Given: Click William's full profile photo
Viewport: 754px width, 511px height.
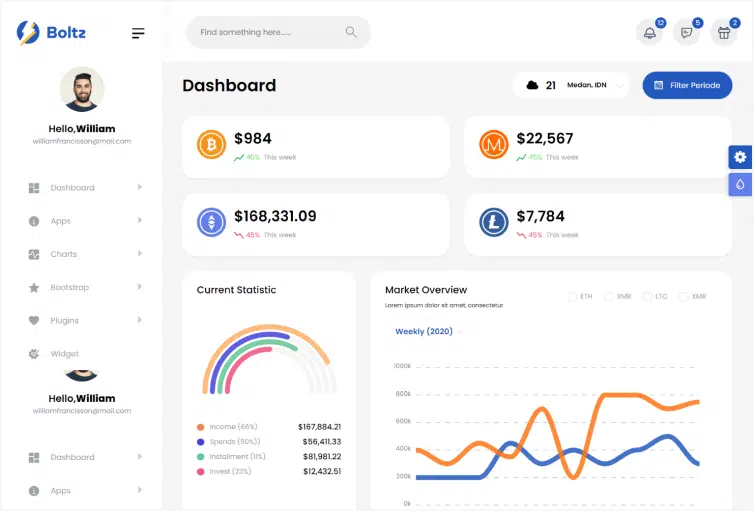Looking at the screenshot, I should pos(82,89).
